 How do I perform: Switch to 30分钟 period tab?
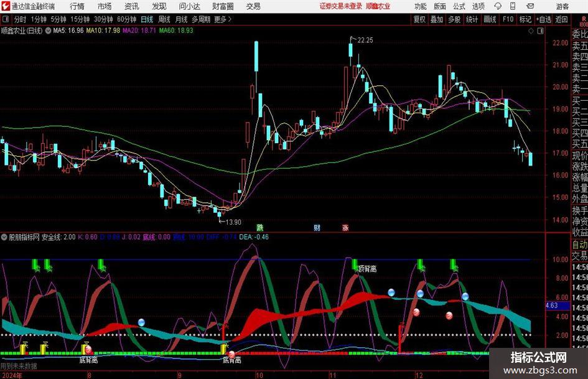tap(103, 19)
